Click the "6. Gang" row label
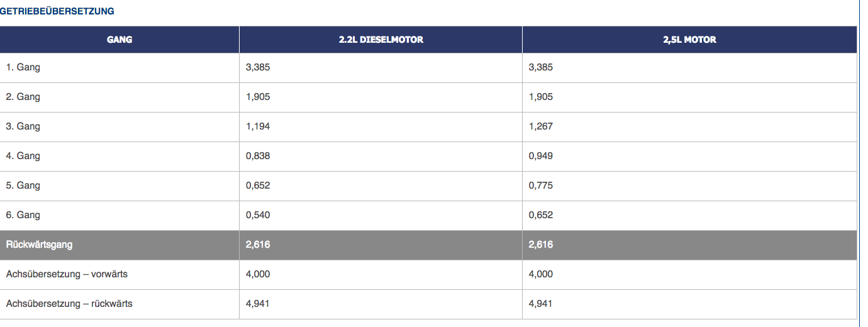 click(23, 215)
